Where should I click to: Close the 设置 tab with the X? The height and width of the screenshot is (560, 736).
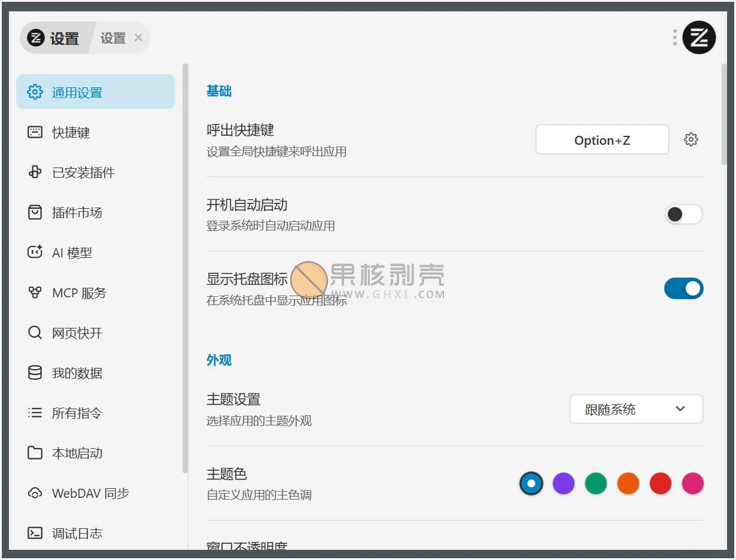pyautogui.click(x=138, y=38)
